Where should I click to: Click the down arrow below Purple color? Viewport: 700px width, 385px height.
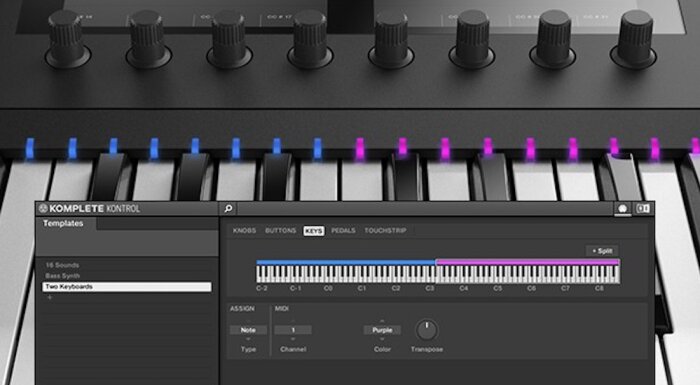[x=382, y=339]
